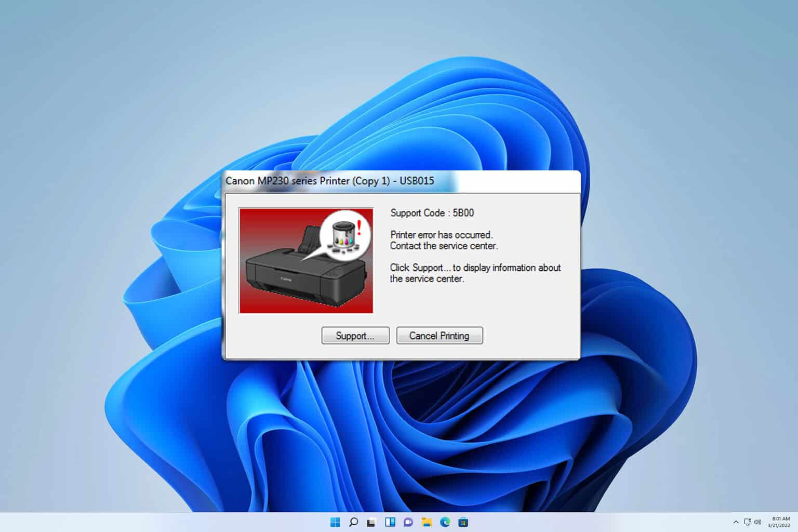Open Task View on the taskbar
The width and height of the screenshot is (798, 532).
(371, 522)
